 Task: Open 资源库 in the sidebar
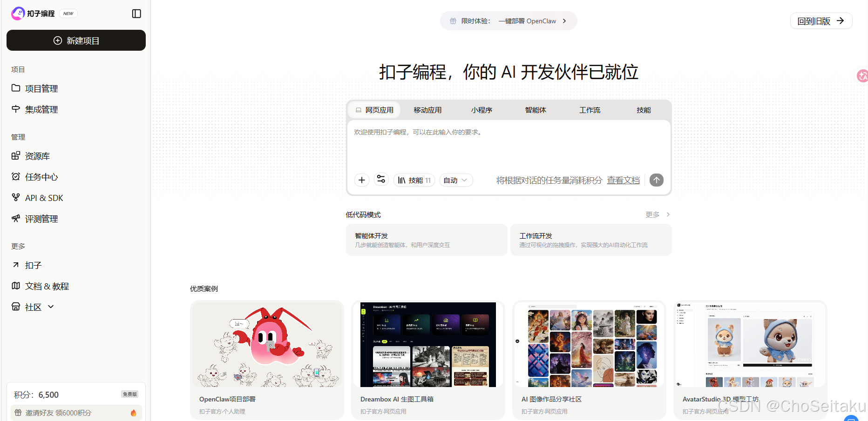pyautogui.click(x=37, y=156)
